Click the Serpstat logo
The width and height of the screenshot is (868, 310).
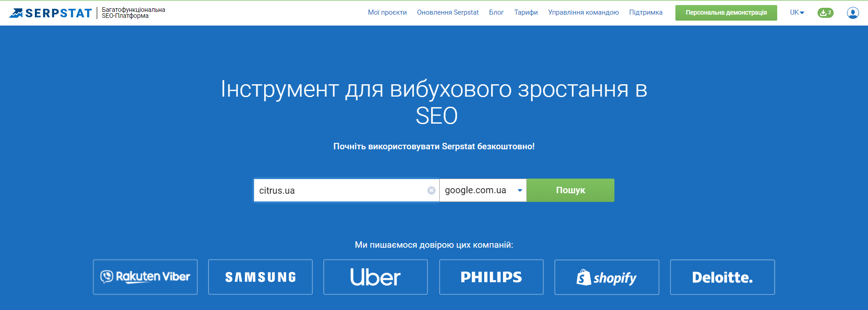[50, 13]
